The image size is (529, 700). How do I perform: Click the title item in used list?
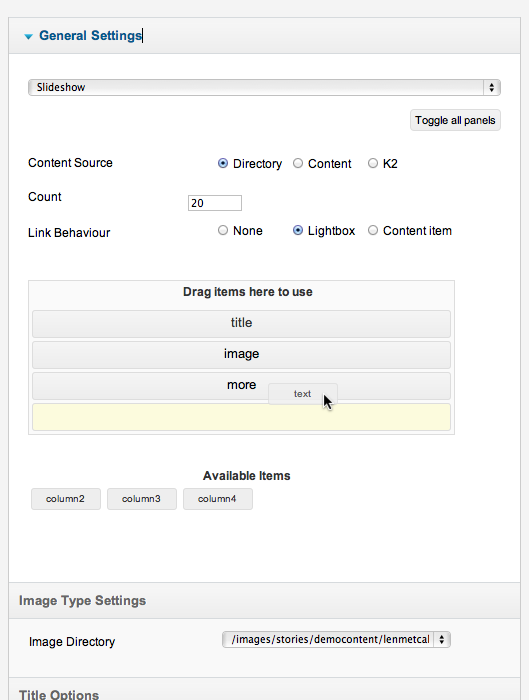pos(242,324)
